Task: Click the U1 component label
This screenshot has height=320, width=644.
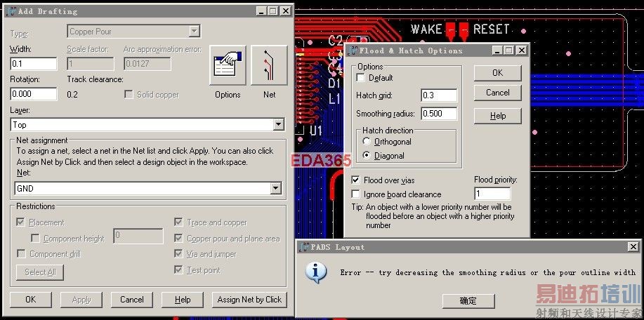Action: (316, 131)
